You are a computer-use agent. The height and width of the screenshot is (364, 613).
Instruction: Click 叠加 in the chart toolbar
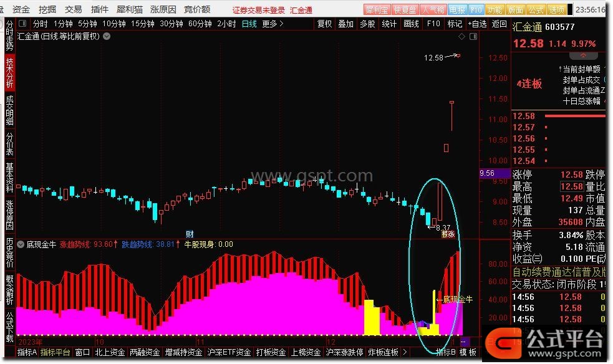(x=345, y=24)
